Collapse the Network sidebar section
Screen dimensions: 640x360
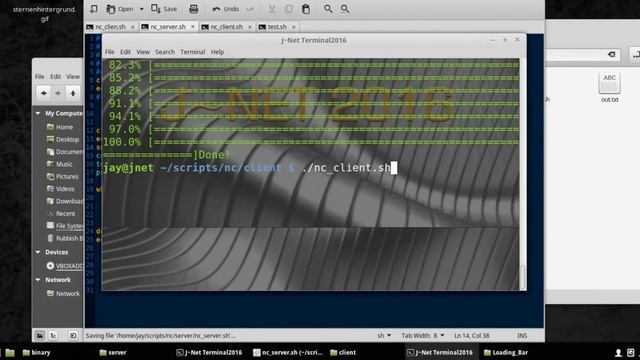pos(38,280)
